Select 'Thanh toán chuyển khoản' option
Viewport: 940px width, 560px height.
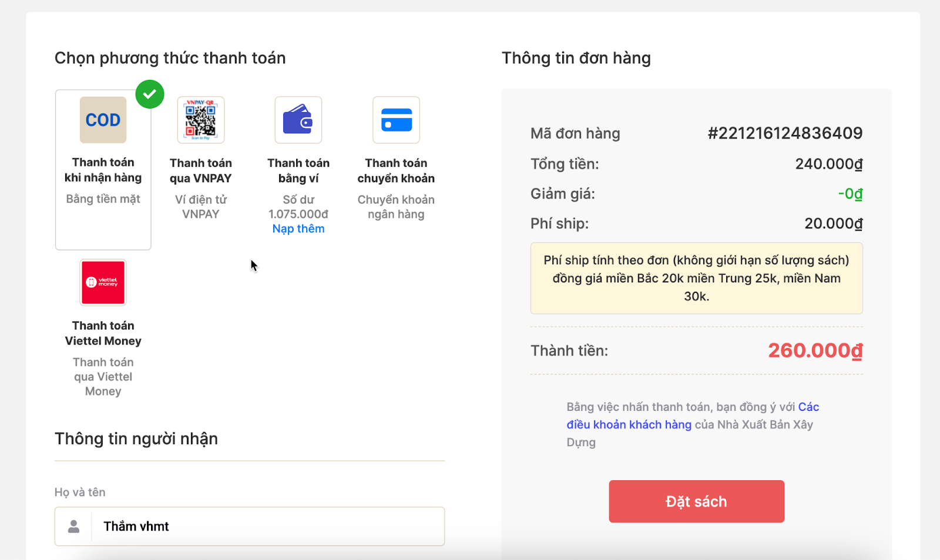[x=396, y=171]
